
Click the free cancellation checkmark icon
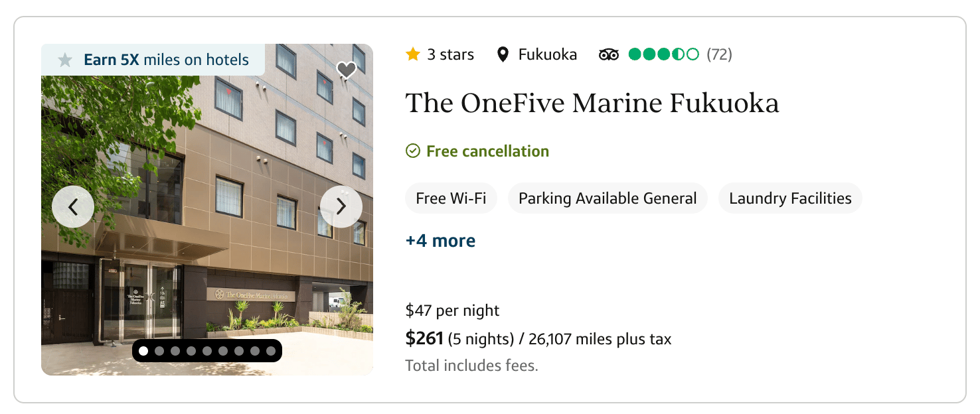(413, 151)
